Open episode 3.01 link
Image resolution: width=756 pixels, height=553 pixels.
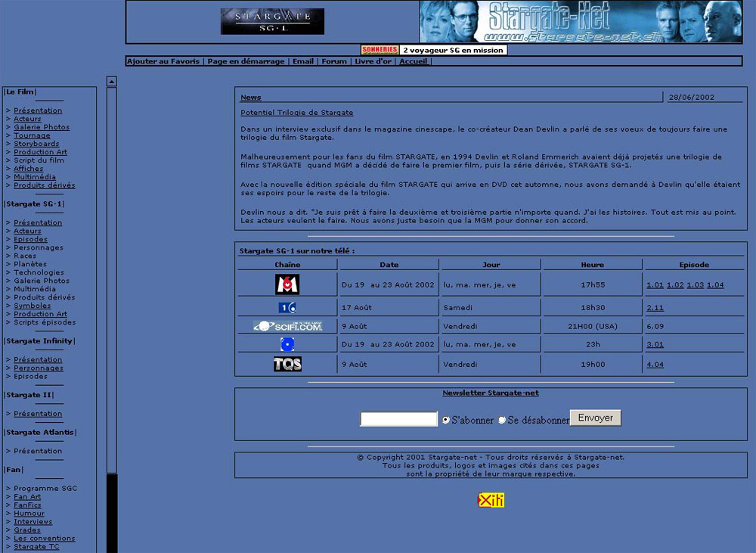tap(655, 344)
